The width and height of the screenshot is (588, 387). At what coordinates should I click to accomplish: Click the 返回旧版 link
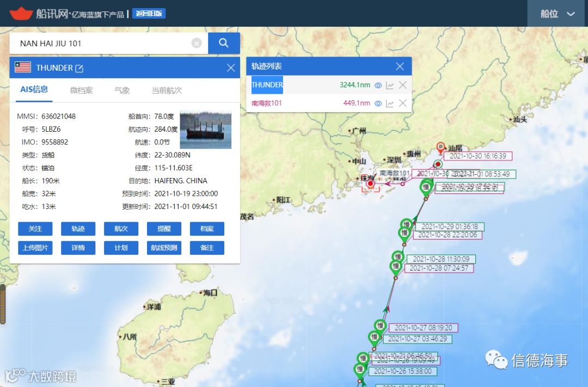click(x=149, y=14)
